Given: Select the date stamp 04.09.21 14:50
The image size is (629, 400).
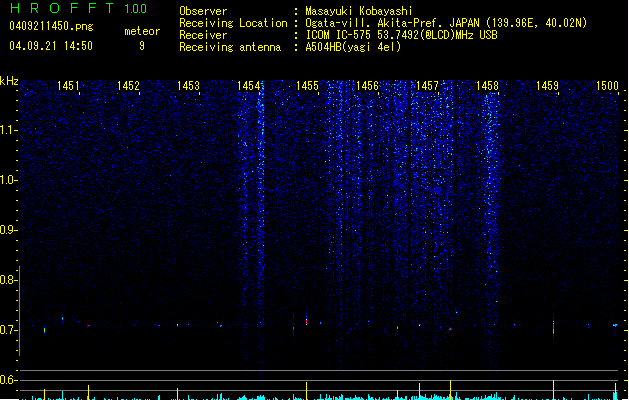Looking at the screenshot, I should click(x=51, y=46).
